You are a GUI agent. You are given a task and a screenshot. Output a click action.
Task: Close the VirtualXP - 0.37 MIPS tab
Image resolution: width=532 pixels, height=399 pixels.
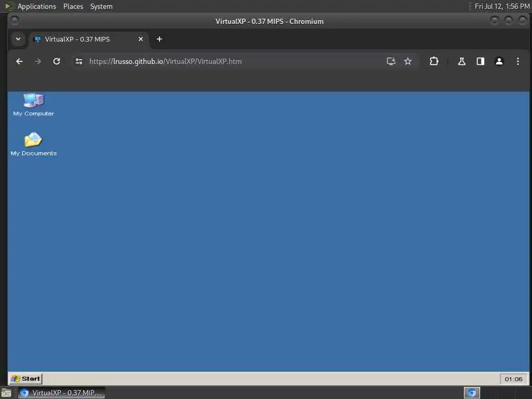pyautogui.click(x=140, y=39)
